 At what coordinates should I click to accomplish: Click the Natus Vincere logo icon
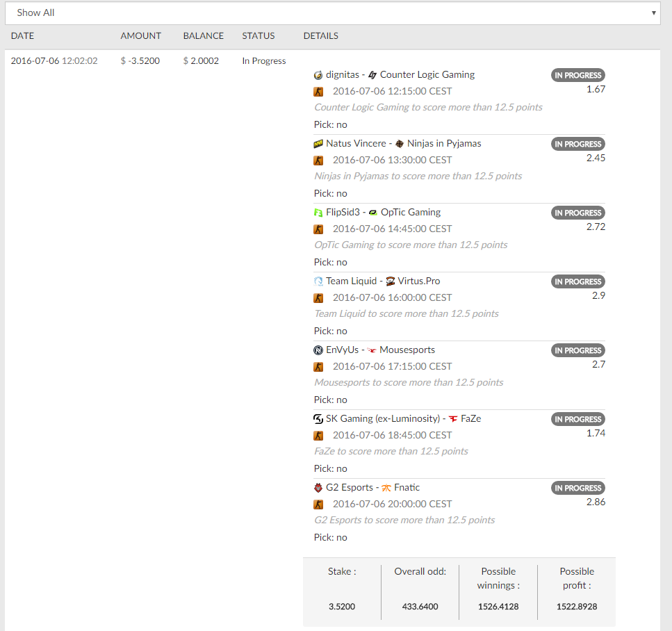[318, 144]
